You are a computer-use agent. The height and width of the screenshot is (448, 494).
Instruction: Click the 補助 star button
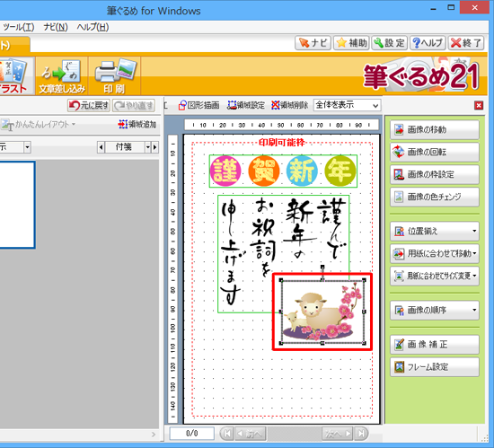pos(351,43)
